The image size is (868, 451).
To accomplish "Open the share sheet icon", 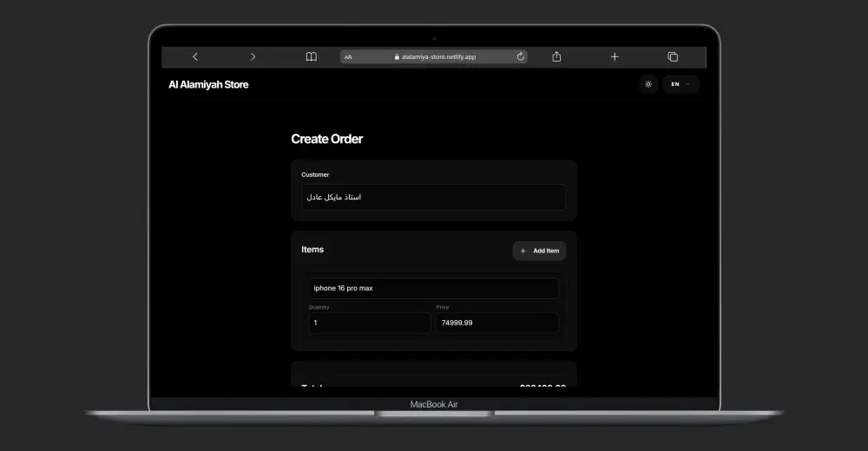I will (x=556, y=56).
